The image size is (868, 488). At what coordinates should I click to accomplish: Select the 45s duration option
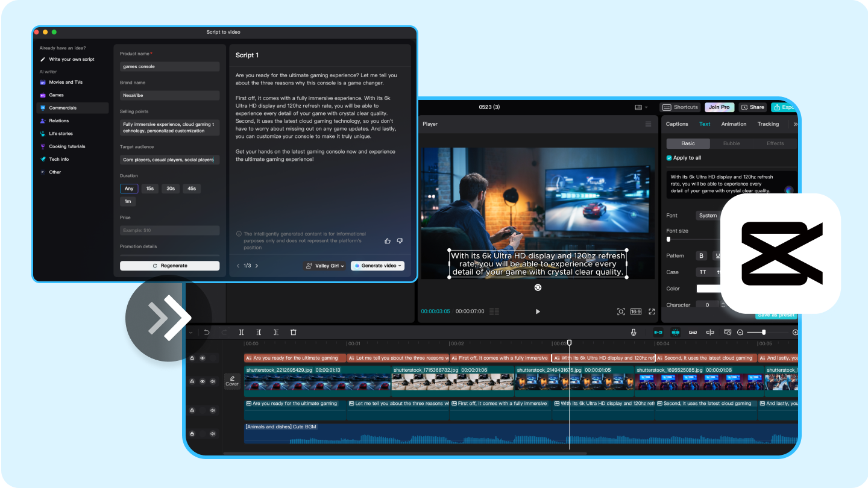click(x=192, y=189)
